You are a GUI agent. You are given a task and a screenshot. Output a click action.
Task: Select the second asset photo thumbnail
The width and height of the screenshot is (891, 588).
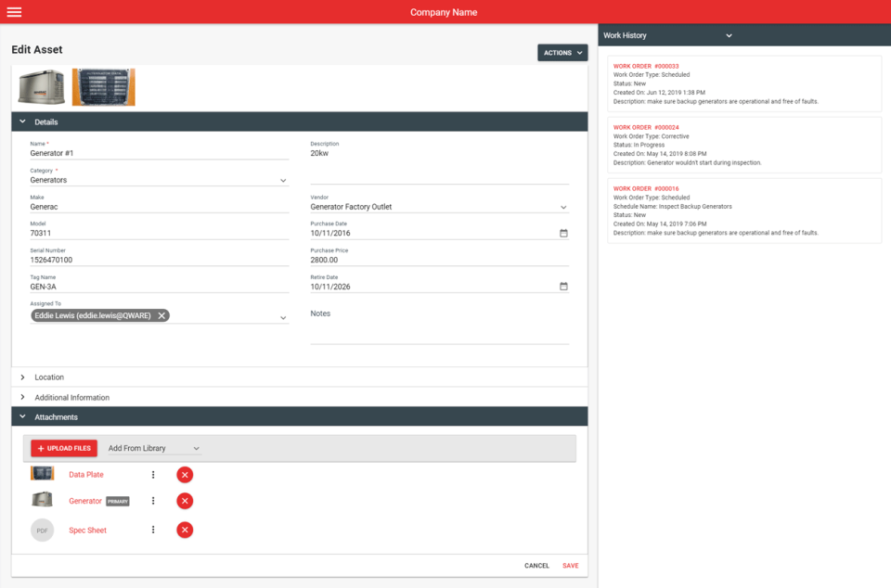(103, 88)
